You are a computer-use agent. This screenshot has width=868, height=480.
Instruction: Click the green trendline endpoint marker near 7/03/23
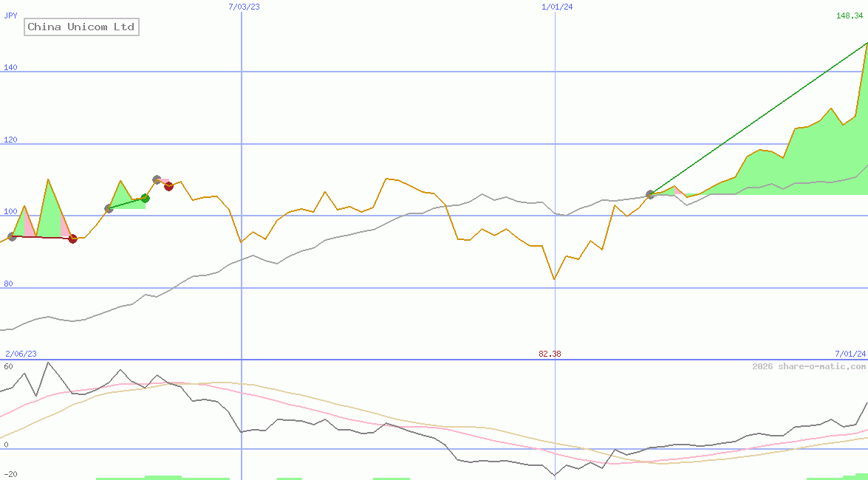145,198
